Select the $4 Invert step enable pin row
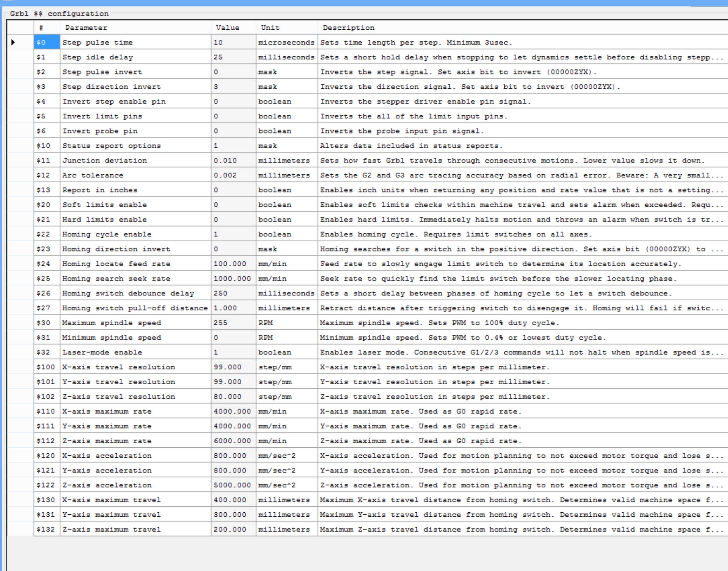The height and width of the screenshot is (571, 728). pos(381,101)
